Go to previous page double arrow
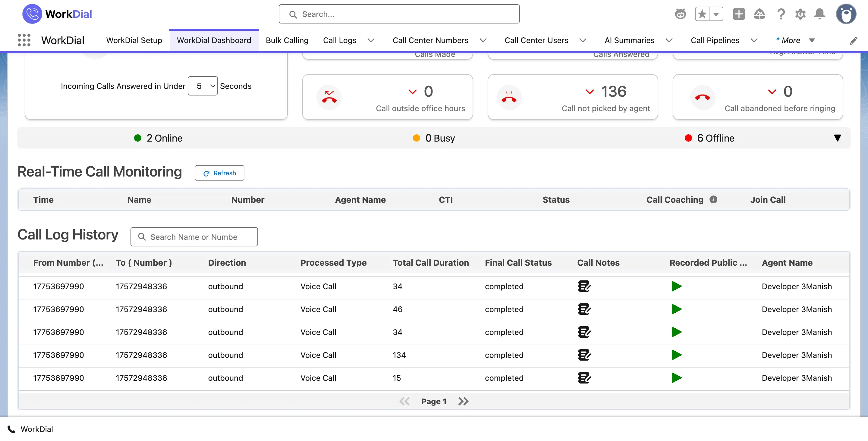The width and height of the screenshot is (868, 441). point(404,401)
